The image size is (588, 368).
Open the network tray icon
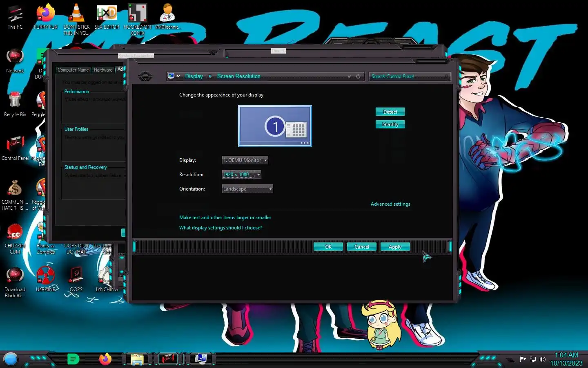click(x=533, y=359)
